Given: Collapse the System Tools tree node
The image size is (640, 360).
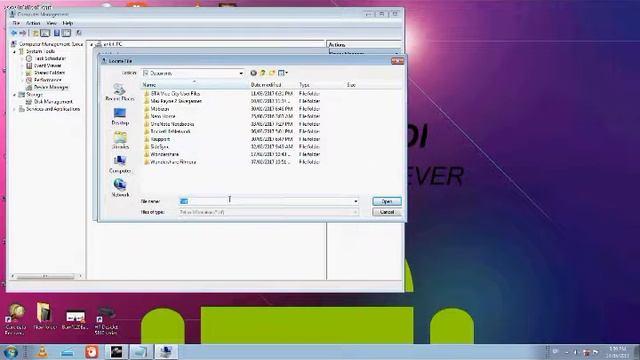Looking at the screenshot, I should 15,52.
